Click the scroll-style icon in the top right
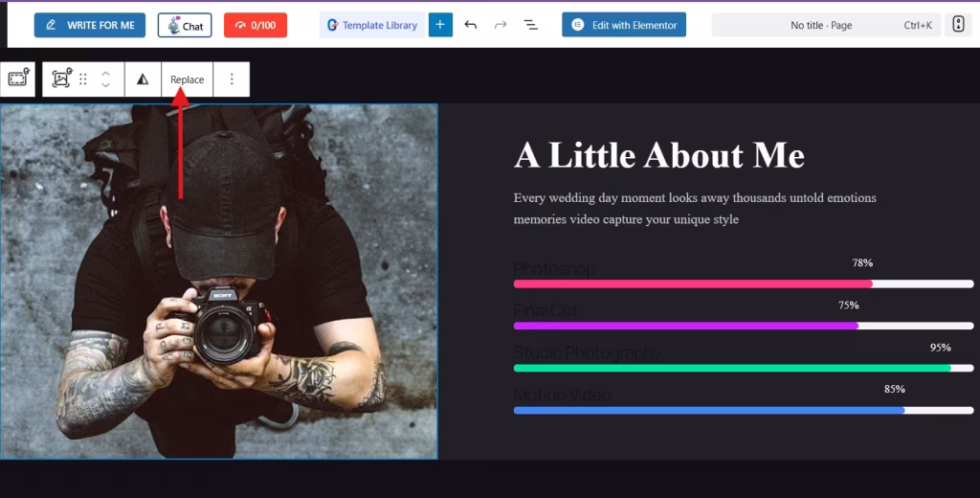Image resolution: width=980 pixels, height=498 pixels. 958,25
